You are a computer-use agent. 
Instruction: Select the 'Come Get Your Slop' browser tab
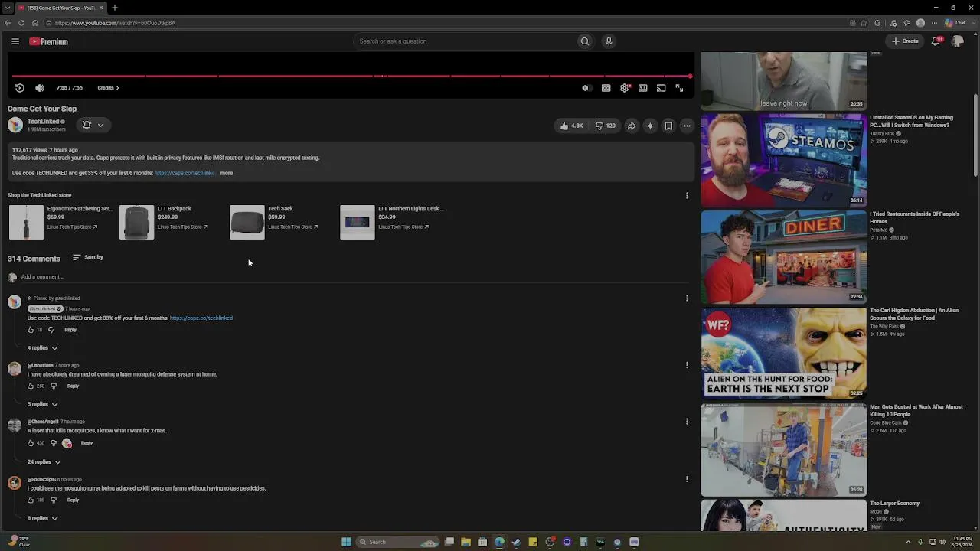pyautogui.click(x=61, y=8)
